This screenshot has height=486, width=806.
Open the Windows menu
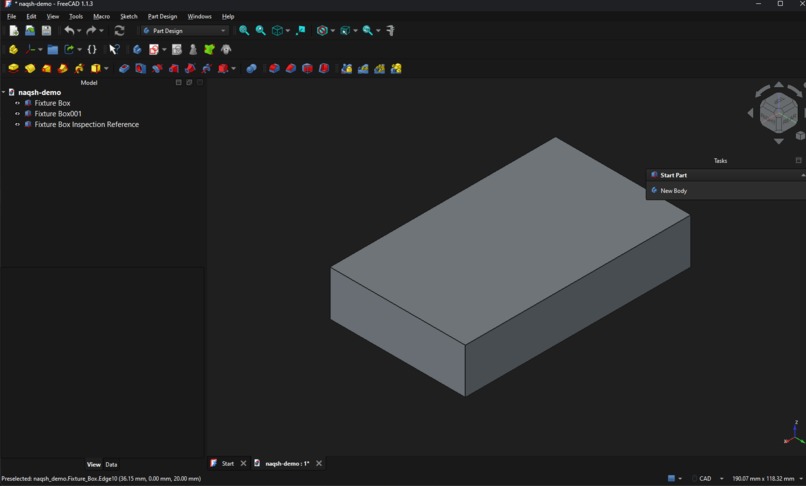199,16
